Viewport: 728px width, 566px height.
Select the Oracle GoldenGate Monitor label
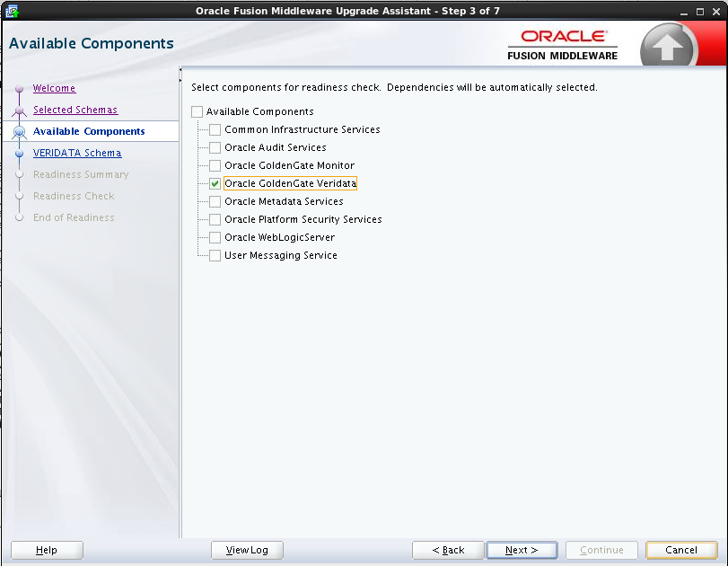pos(289,165)
